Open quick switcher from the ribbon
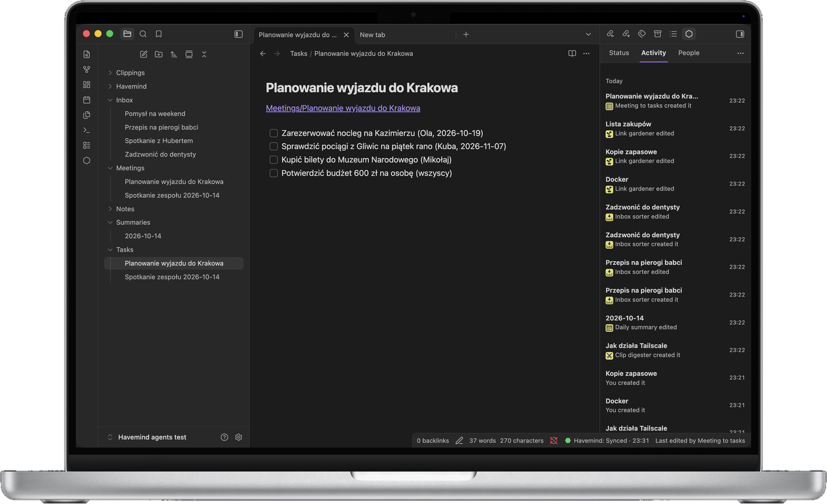 (87, 54)
